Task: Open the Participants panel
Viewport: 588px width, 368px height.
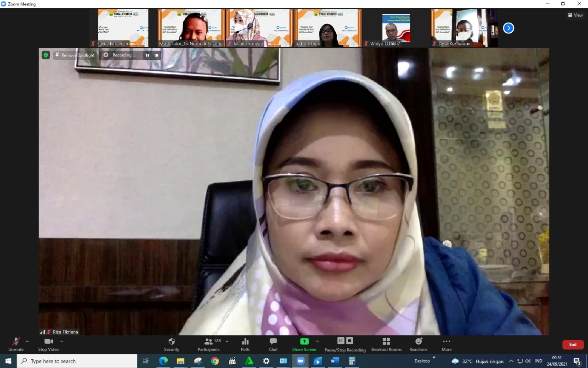Action: 209,344
